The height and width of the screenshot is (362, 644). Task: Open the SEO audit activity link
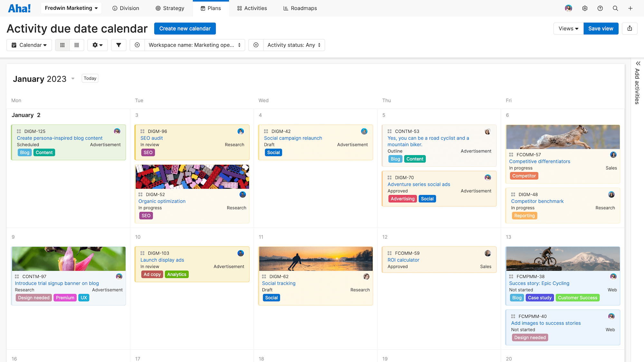point(151,138)
